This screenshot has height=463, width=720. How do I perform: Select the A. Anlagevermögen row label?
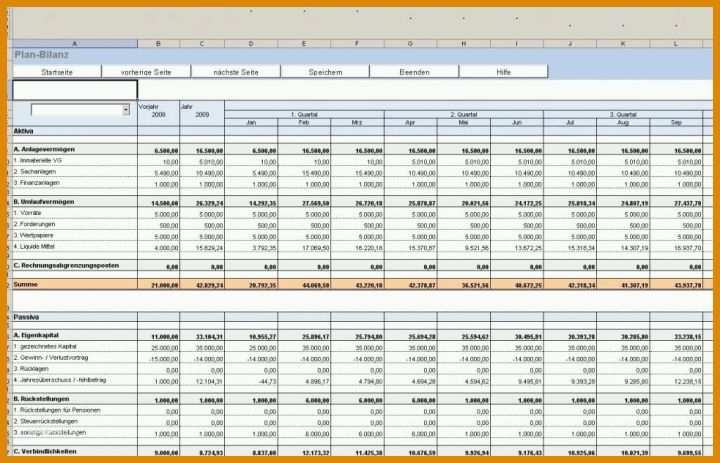click(44, 149)
